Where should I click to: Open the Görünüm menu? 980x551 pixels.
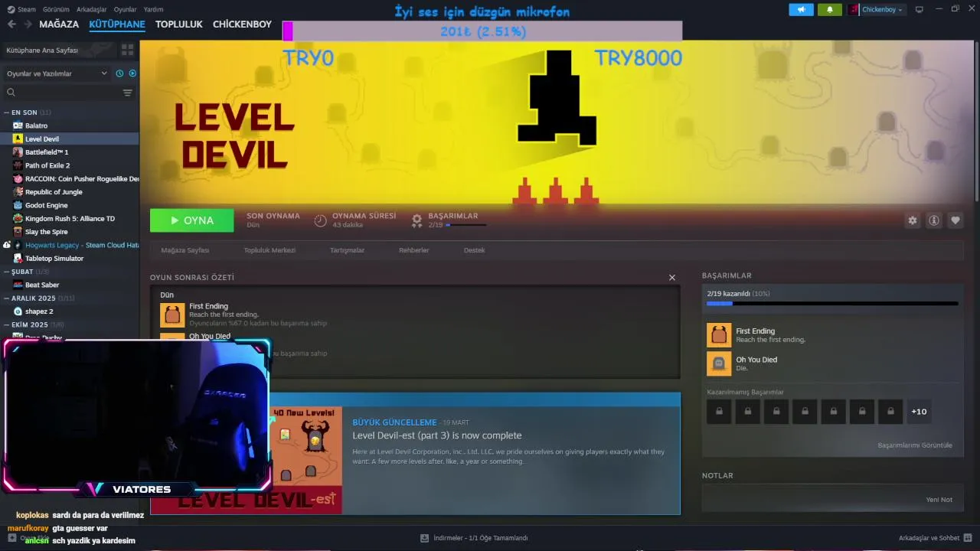tap(55, 9)
